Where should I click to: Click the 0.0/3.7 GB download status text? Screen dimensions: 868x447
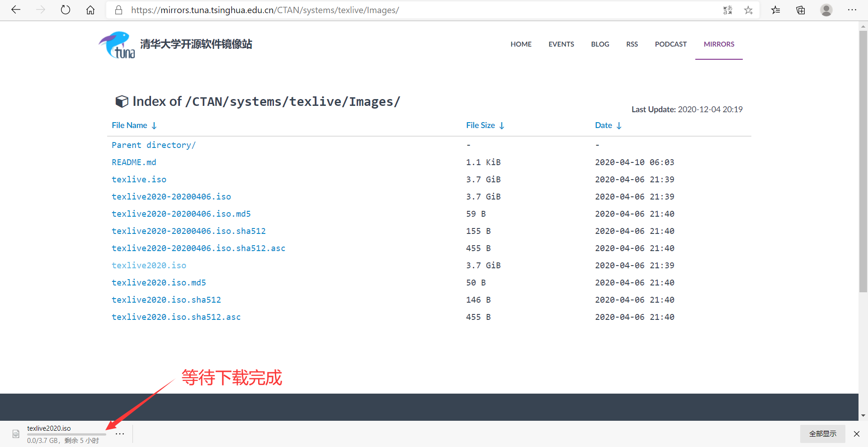[63, 441]
